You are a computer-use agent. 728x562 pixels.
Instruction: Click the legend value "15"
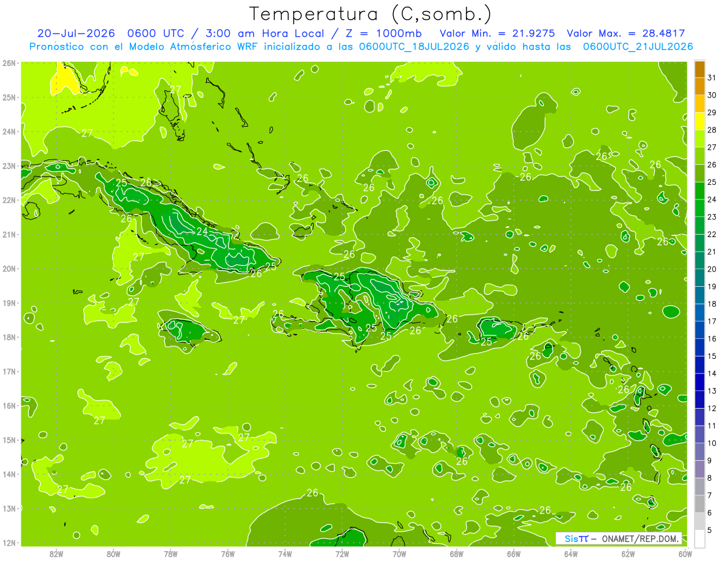pyautogui.click(x=712, y=356)
